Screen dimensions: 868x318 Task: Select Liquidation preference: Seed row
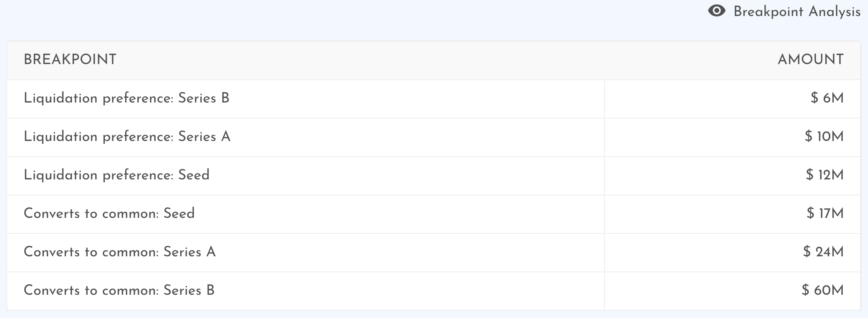434,175
